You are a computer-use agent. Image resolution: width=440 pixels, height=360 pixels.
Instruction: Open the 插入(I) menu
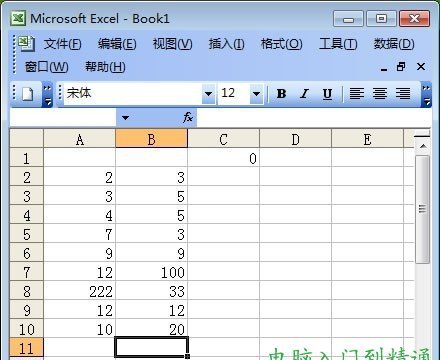point(226,44)
